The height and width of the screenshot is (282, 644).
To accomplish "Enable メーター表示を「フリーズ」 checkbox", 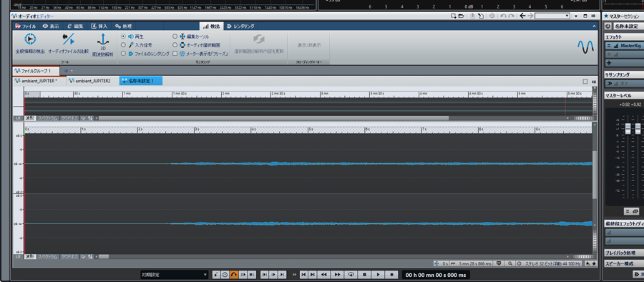I will [x=175, y=54].
